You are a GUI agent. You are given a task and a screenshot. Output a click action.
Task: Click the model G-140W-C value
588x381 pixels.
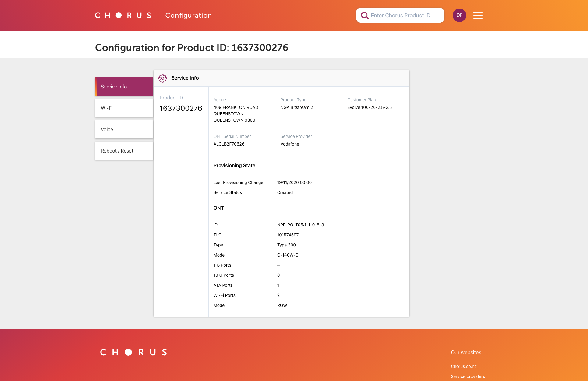coord(288,255)
